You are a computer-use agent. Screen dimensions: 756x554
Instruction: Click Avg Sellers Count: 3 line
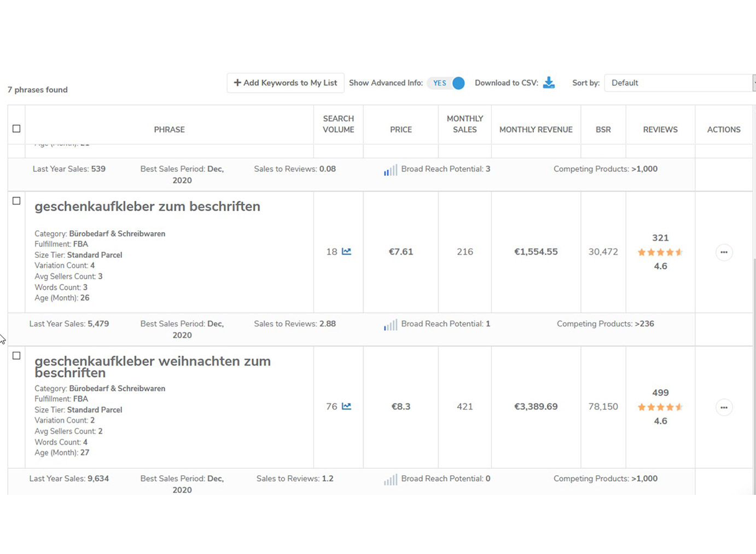point(68,276)
